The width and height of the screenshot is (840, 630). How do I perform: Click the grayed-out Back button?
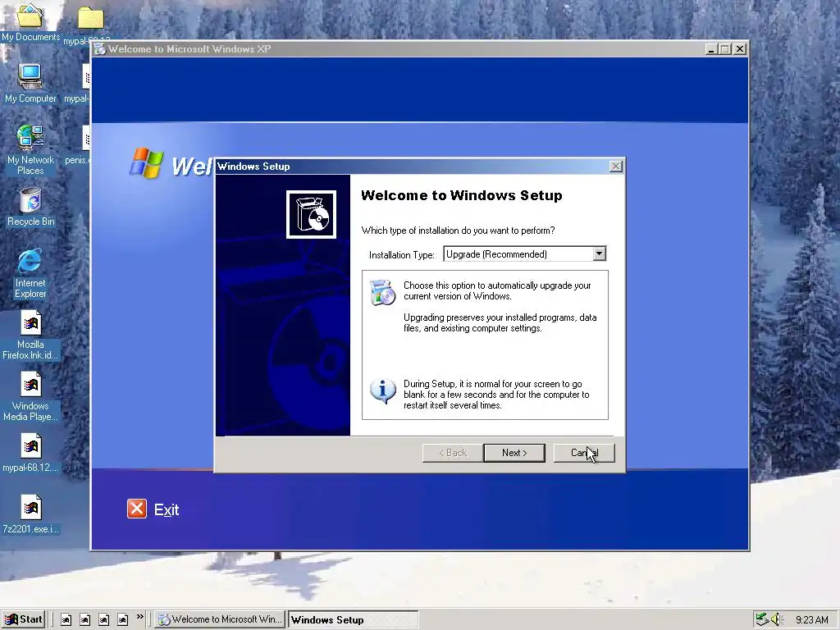click(453, 453)
